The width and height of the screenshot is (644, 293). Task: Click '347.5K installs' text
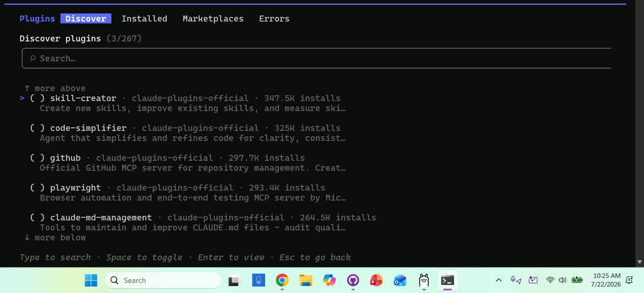302,98
